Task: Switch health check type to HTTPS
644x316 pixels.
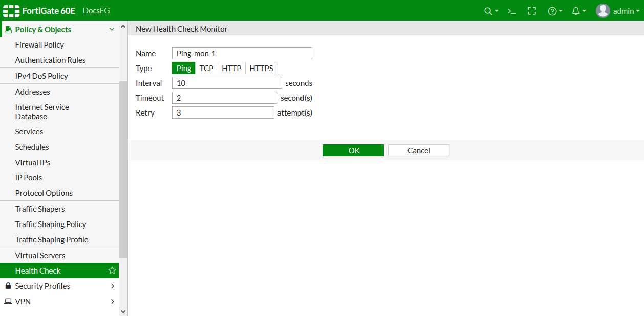Action: click(261, 67)
